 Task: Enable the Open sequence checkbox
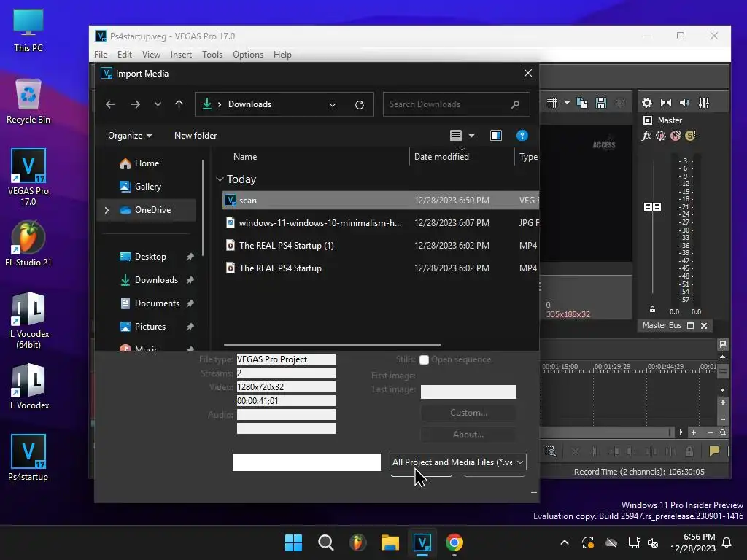[x=424, y=360]
